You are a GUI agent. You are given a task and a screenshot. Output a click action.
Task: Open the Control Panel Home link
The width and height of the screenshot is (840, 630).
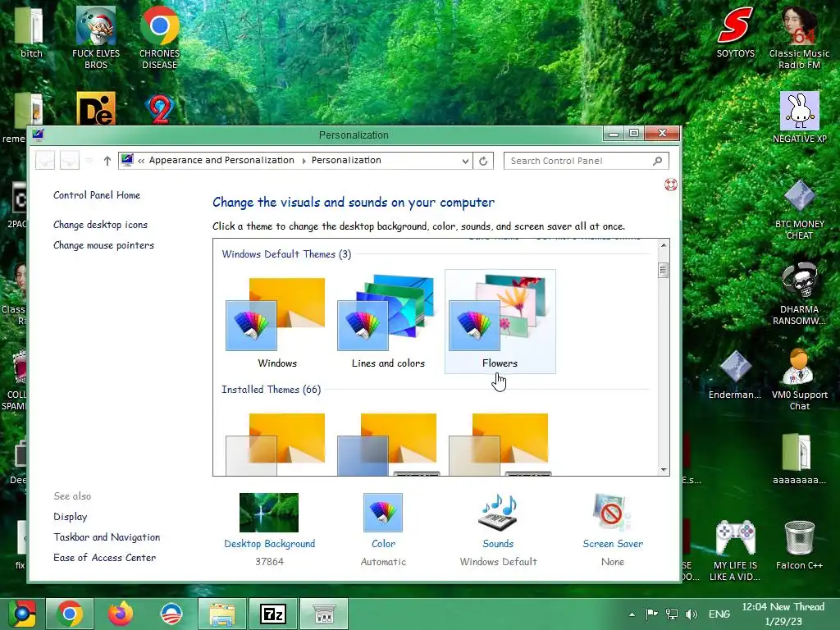tap(97, 195)
